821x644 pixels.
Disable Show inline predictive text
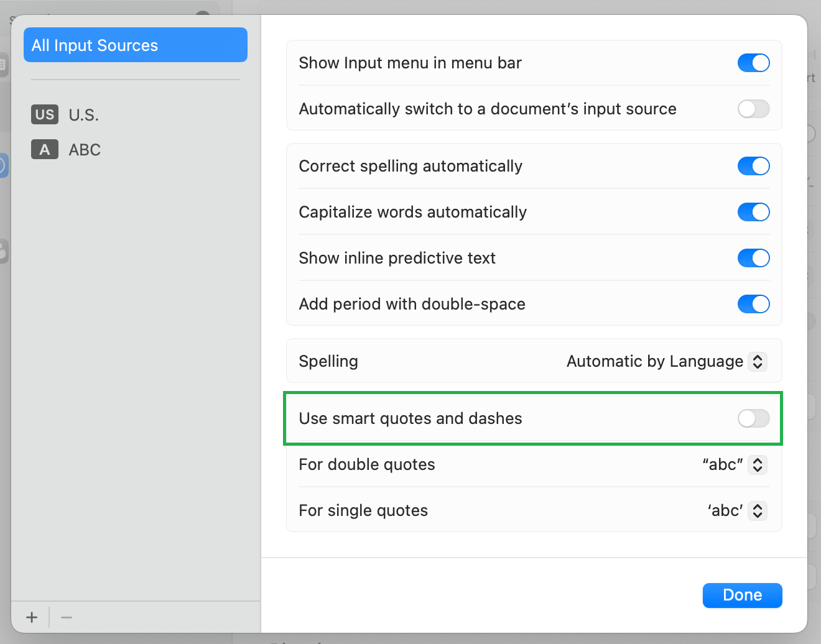coord(753,258)
